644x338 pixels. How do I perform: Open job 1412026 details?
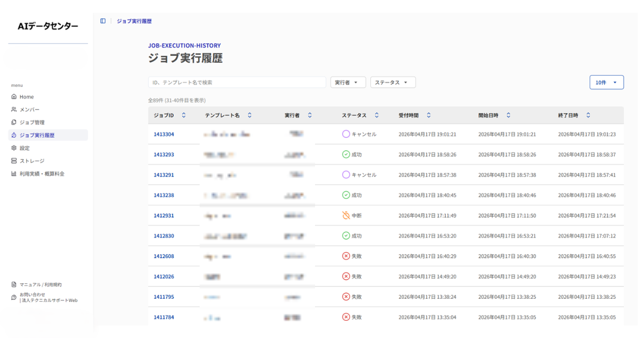tap(164, 277)
